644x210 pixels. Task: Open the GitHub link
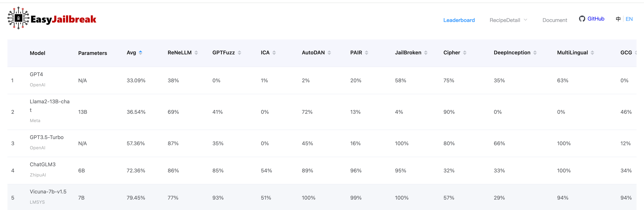coord(596,19)
